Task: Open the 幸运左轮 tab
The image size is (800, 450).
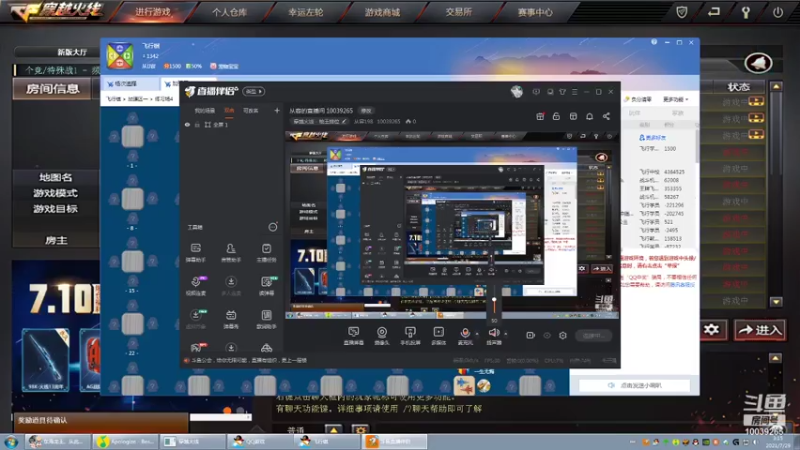Action: pos(306,12)
